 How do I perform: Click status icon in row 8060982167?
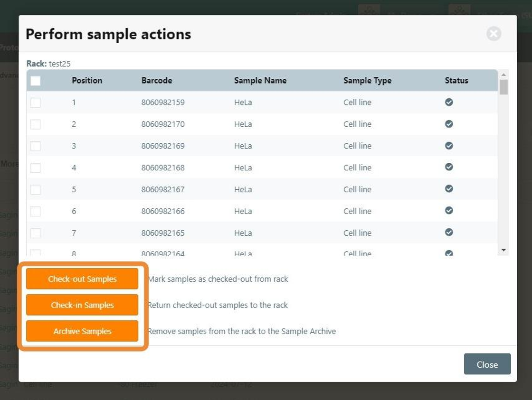[x=449, y=188]
